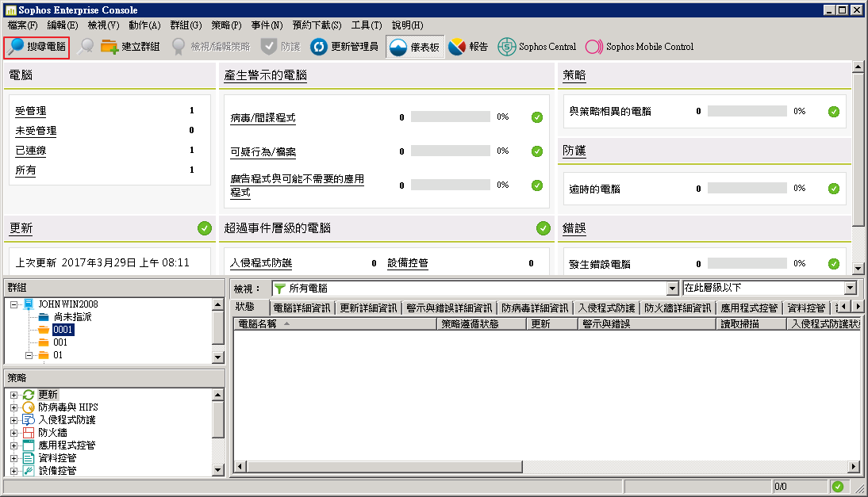Expand the 防火牆 policy node
The image size is (868, 497).
[x=13, y=434]
